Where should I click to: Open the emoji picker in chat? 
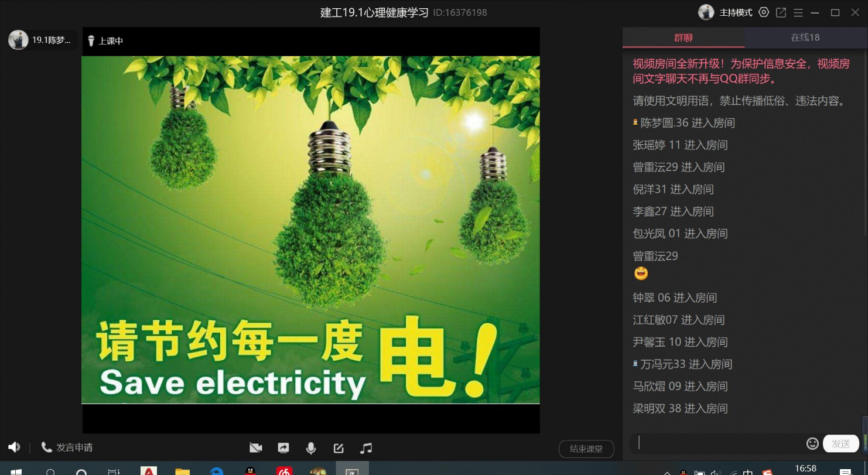(x=813, y=443)
